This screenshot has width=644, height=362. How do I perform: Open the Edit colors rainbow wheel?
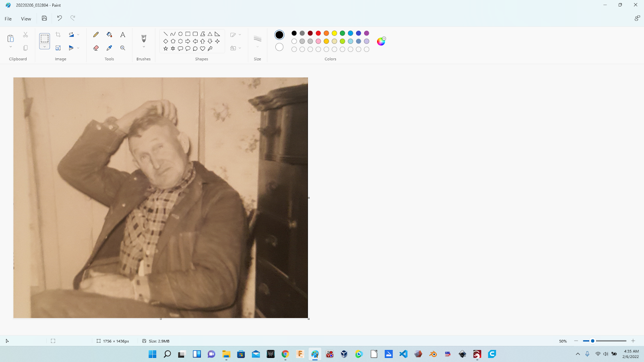click(x=381, y=41)
